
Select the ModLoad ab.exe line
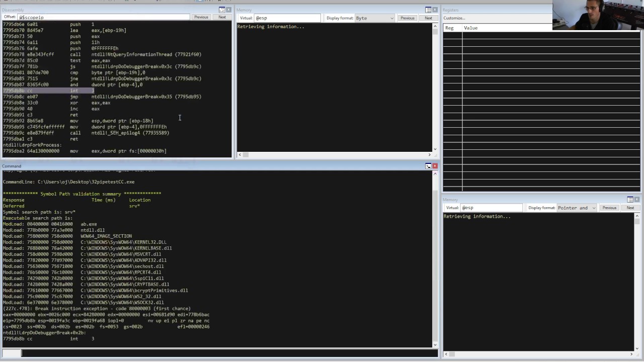50,224
